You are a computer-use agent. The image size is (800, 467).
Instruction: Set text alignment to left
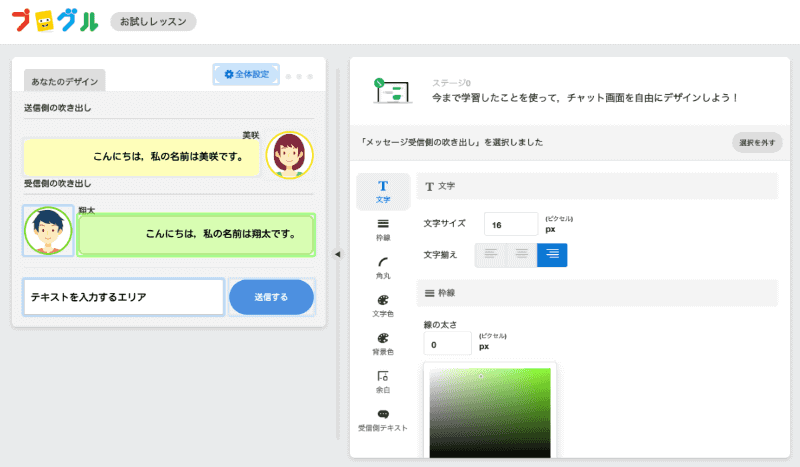tap(490, 255)
